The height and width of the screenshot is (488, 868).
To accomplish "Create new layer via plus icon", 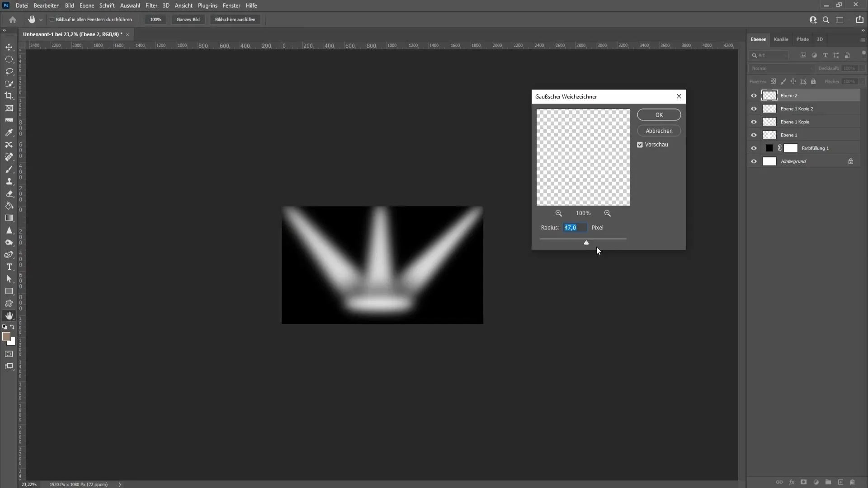I will 840,482.
